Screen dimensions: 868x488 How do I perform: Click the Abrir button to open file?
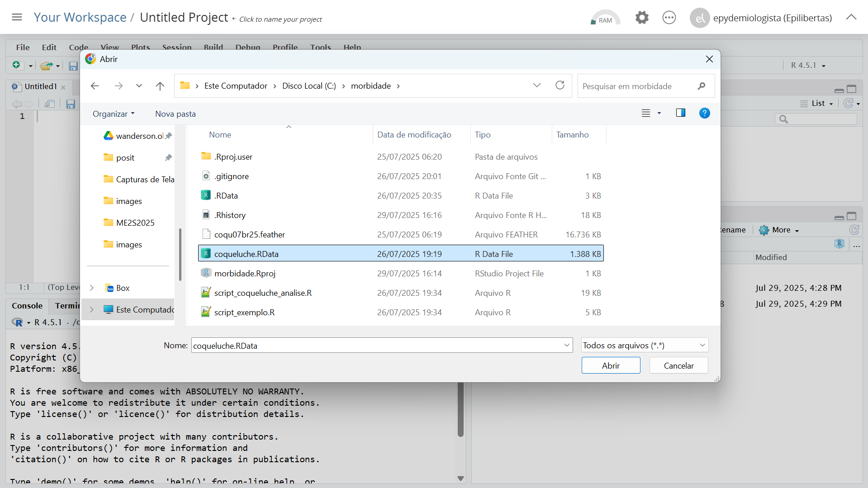coord(611,365)
